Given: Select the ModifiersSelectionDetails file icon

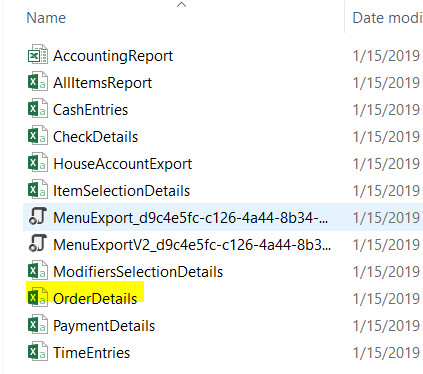Looking at the screenshot, I should click(38, 270).
